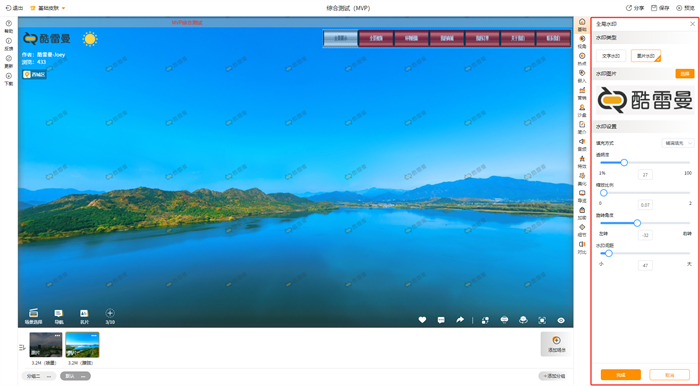Open 沙盘 (sandbox) in sidebar
700x386 pixels.
(582, 110)
